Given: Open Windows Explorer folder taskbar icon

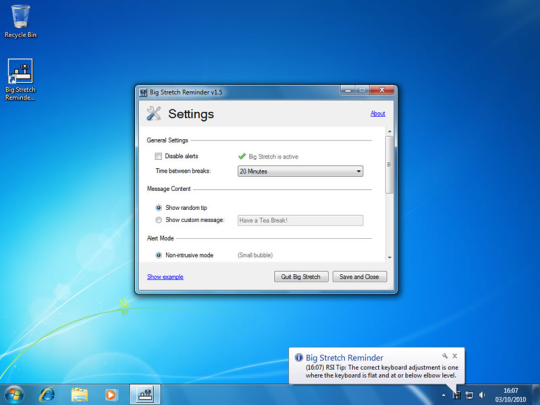Looking at the screenshot, I should coord(80,394).
